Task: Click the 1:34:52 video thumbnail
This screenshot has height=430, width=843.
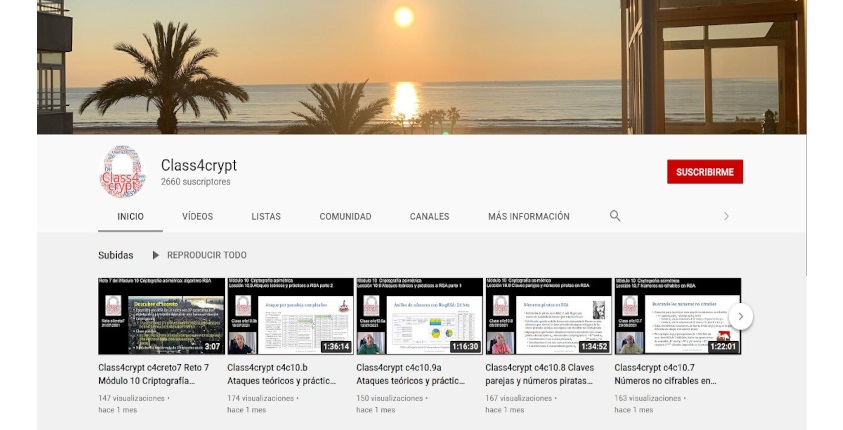Action: (548, 316)
